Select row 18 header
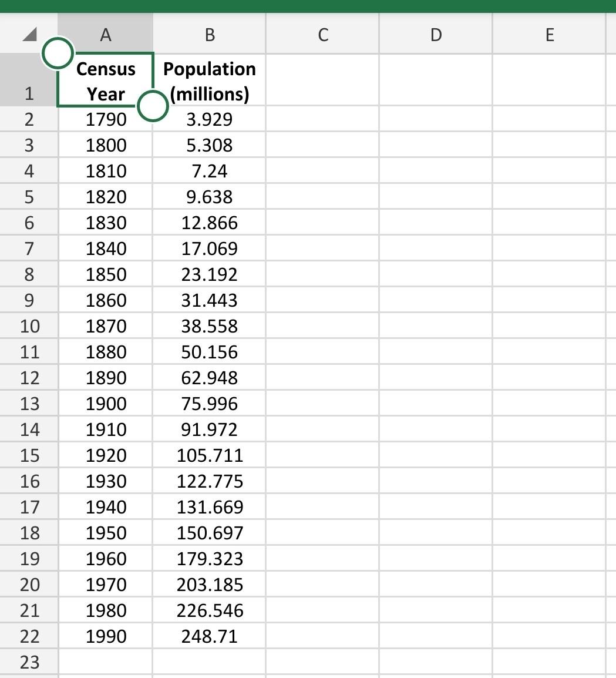The width and height of the screenshot is (616, 678). (x=29, y=533)
